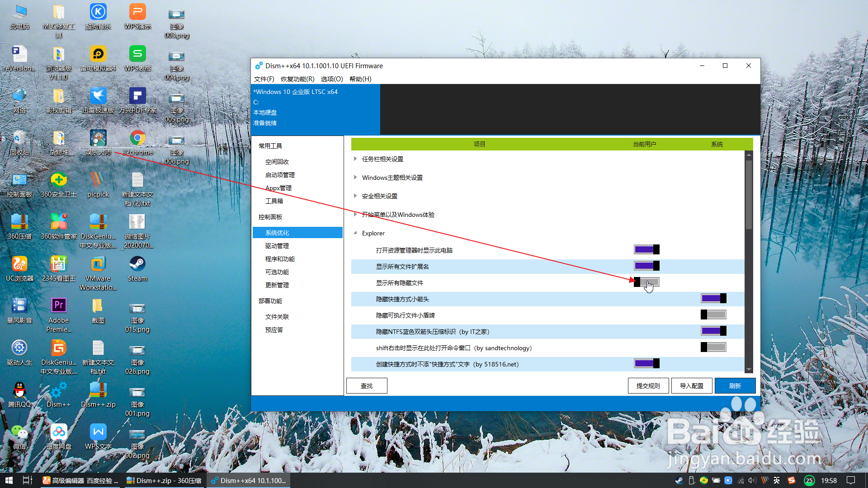The width and height of the screenshot is (868, 488).
Task: Disable 显示所有文件扩展名 switch
Action: 646,266
